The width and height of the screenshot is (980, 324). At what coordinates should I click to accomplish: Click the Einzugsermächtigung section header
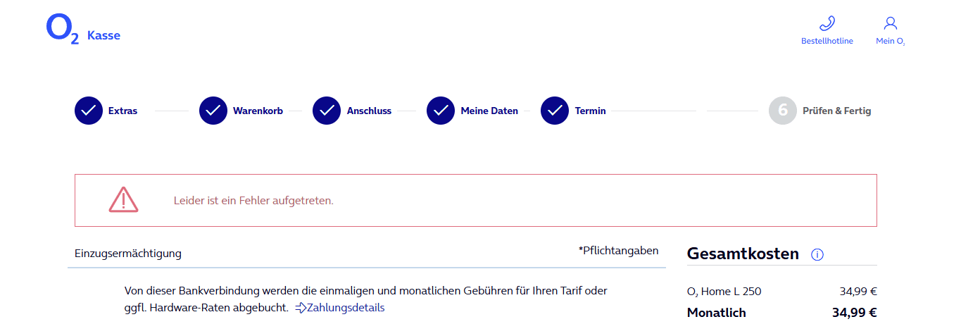click(x=128, y=254)
